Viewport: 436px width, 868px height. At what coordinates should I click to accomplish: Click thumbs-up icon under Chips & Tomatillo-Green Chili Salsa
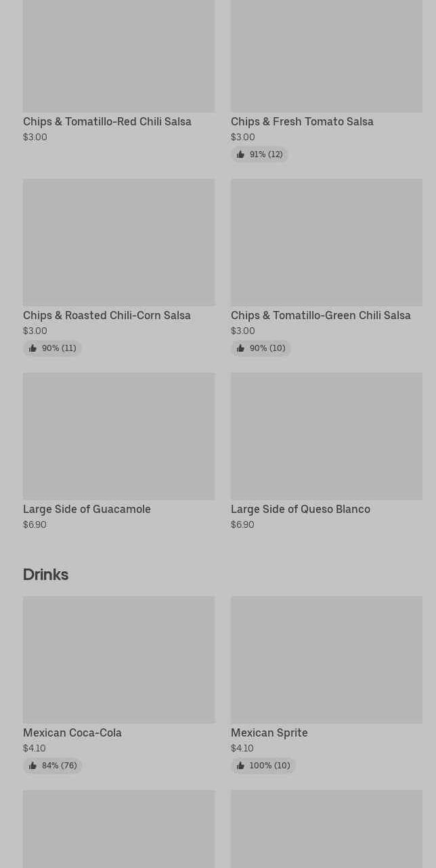coord(240,348)
